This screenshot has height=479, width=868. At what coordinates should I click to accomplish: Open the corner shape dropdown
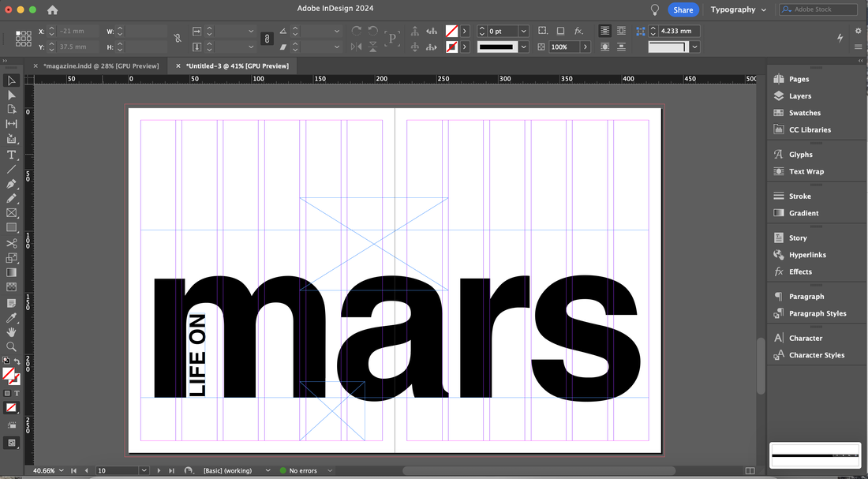coord(694,47)
